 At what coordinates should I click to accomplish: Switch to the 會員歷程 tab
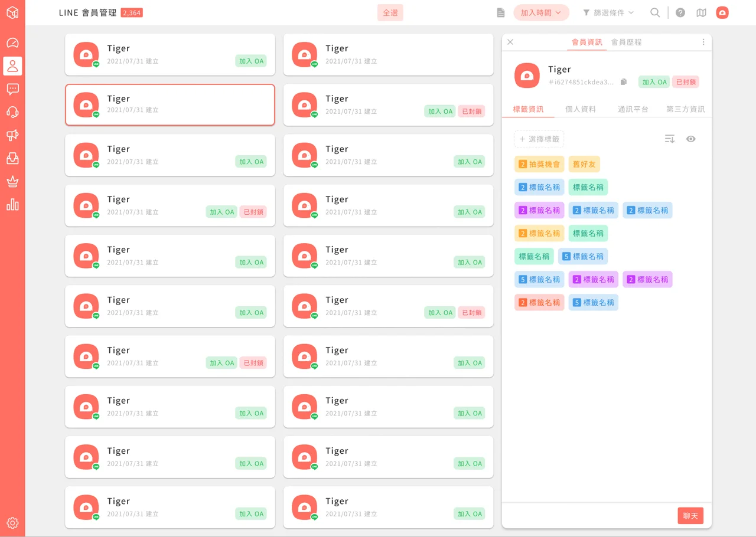[626, 42]
